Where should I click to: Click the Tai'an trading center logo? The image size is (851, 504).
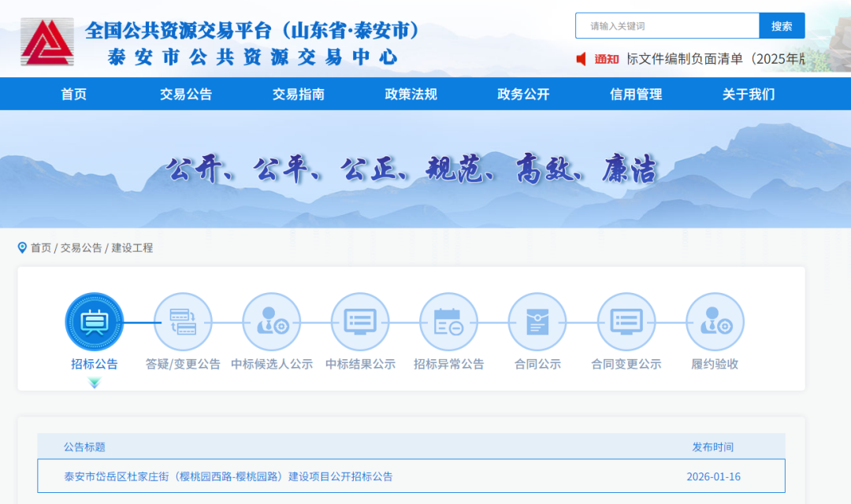[47, 42]
